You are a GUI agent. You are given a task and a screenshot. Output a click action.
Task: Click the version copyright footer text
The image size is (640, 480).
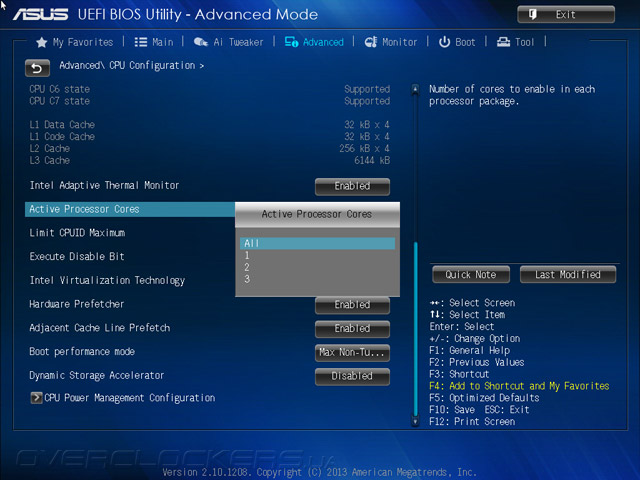320,472
